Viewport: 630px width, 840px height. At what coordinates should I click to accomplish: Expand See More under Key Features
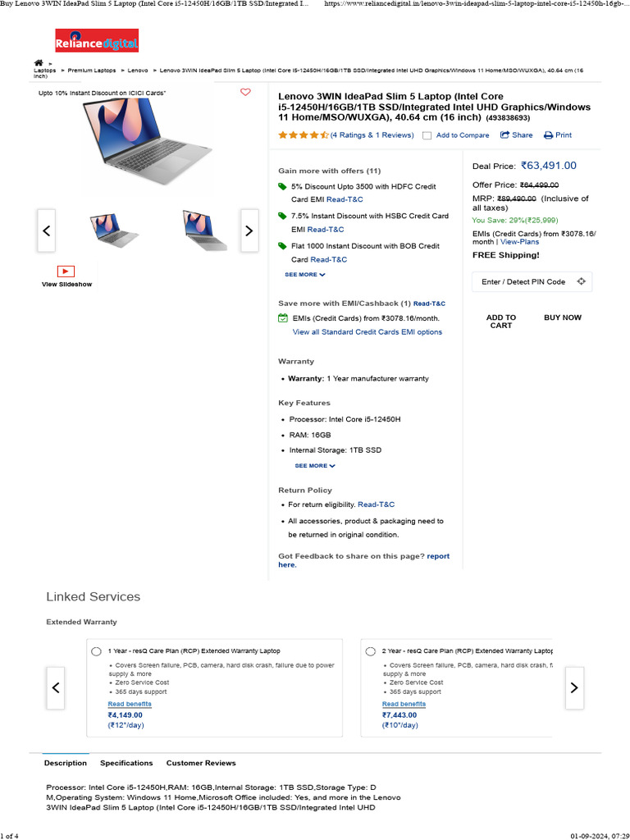click(x=315, y=466)
